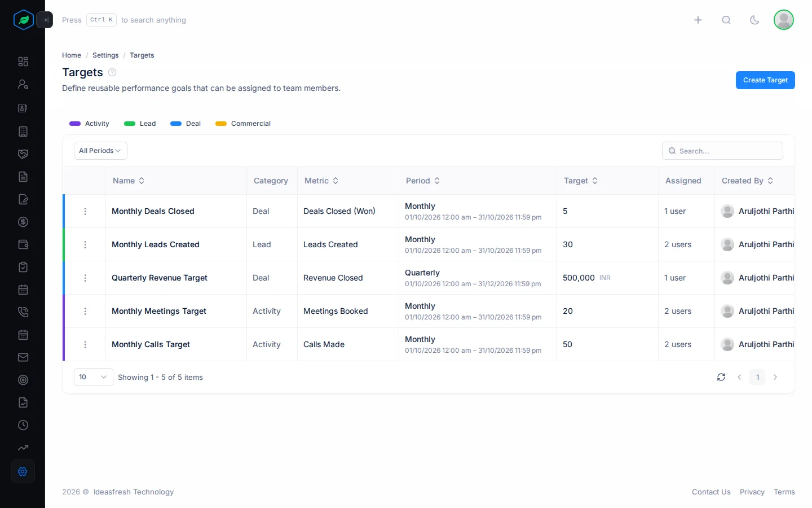The width and height of the screenshot is (812, 508).
Task: Open the All Periods filter dropdown
Action: (100, 151)
